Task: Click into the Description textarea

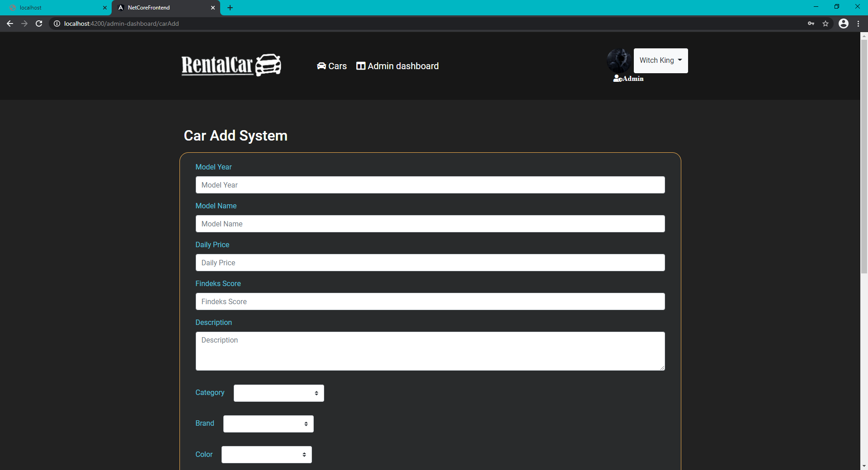Action: coord(430,351)
